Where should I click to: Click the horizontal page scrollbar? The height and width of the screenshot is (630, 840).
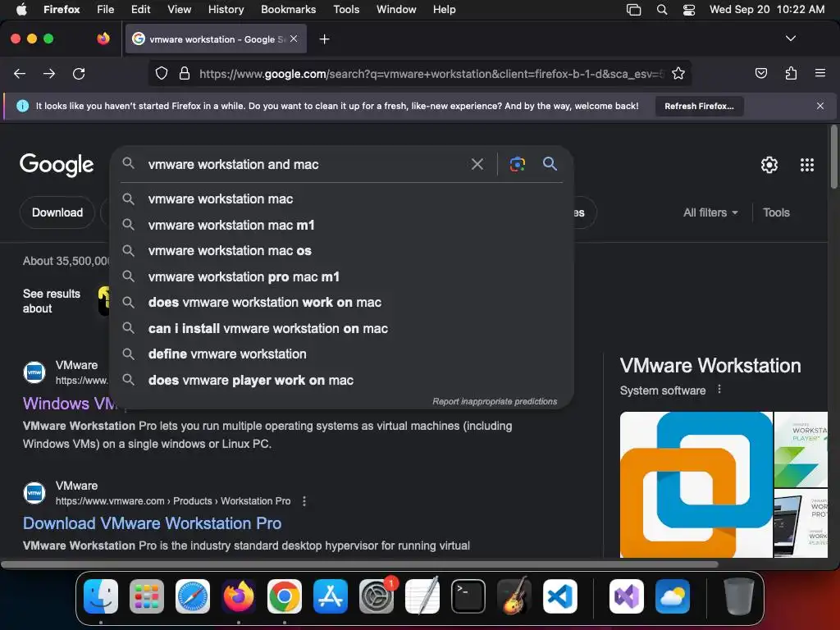[x=359, y=564]
